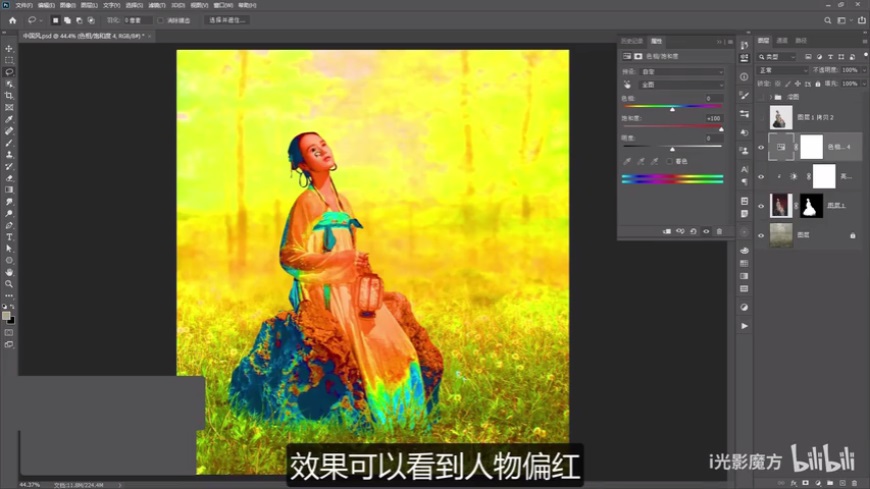The width and height of the screenshot is (870, 489).
Task: Select the Gradient tool
Action: pyautogui.click(x=9, y=190)
